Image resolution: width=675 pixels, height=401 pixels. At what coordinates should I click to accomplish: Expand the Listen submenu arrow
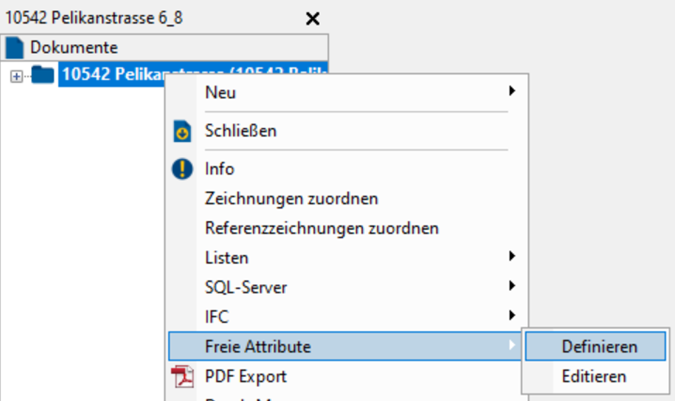tap(512, 257)
